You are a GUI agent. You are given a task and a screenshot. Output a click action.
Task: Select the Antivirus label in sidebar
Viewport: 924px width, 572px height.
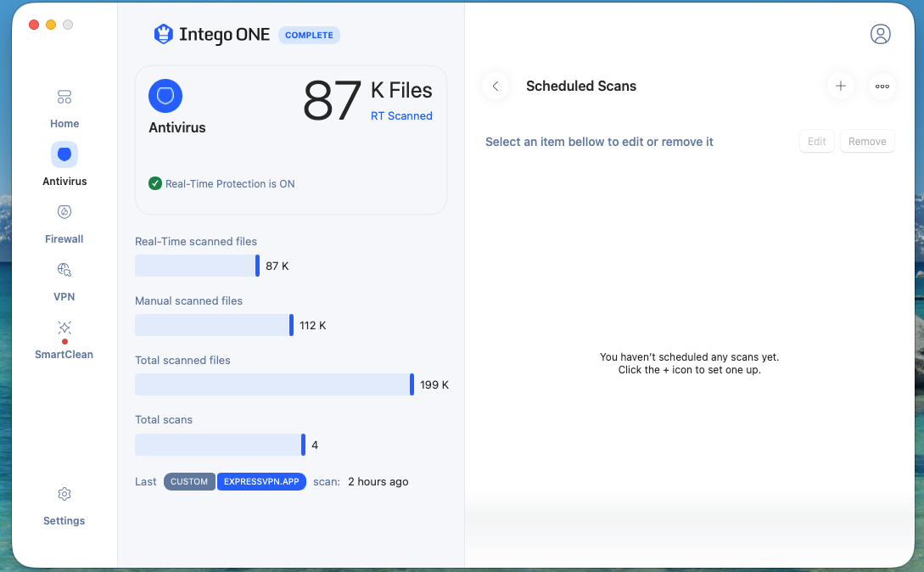(x=64, y=181)
